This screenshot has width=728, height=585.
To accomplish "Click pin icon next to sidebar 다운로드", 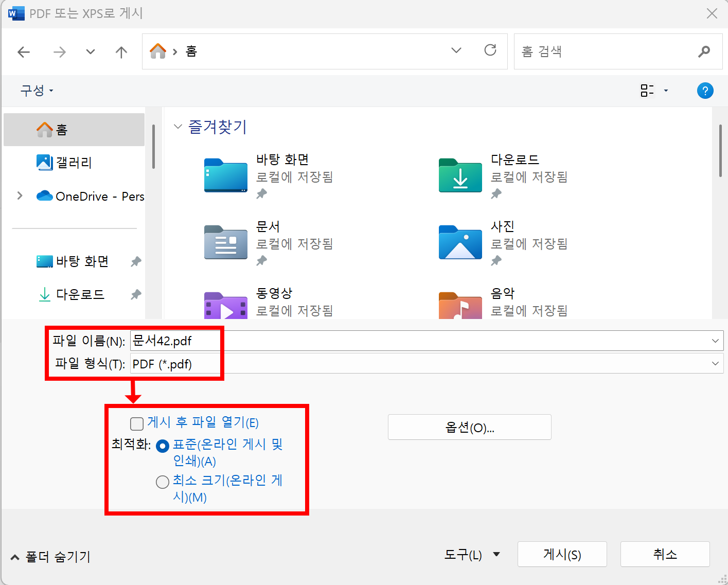I will 136,294.
